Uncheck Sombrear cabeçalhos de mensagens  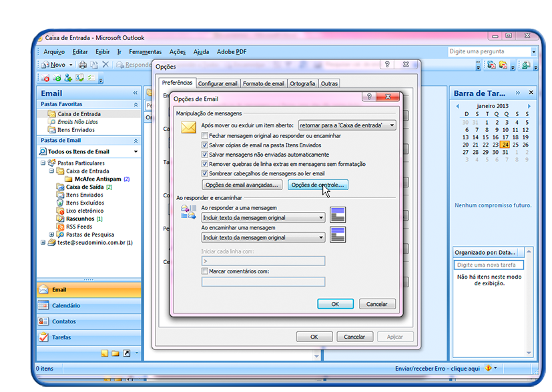coord(204,173)
